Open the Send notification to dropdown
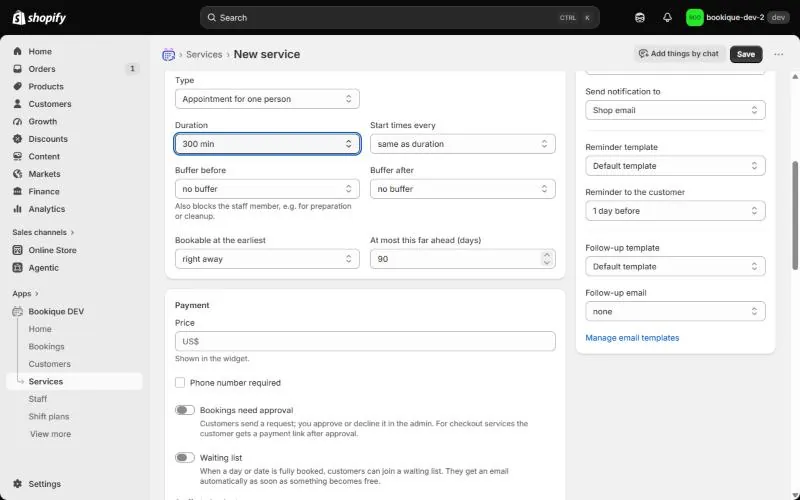800x500 pixels. pyautogui.click(x=675, y=110)
